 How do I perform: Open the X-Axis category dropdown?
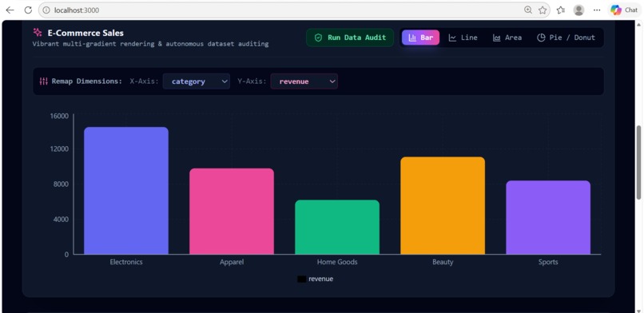197,81
